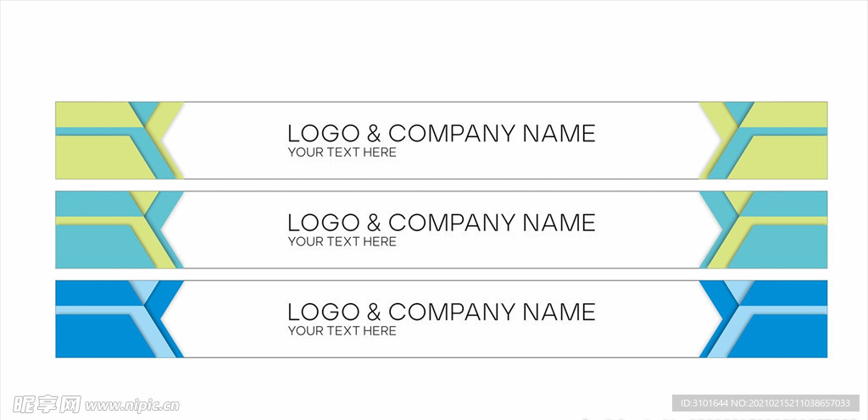Select the ID number text at bottom right
The width and height of the screenshot is (868, 420).
(766, 403)
